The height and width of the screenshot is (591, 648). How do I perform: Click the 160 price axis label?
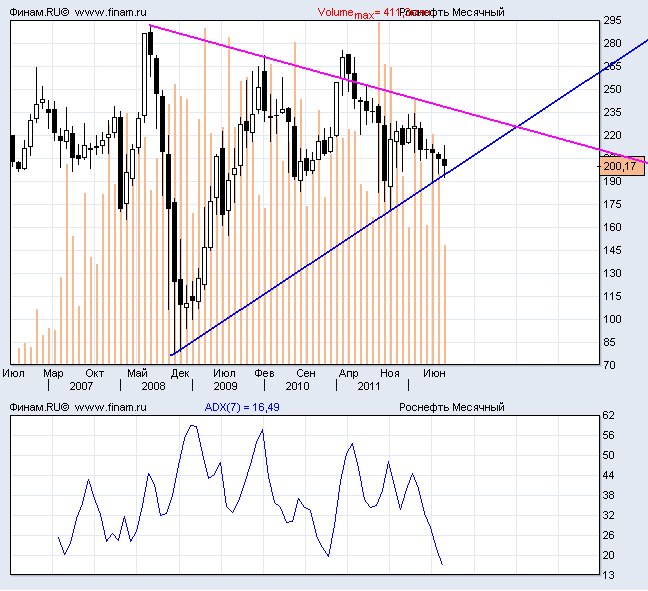pos(612,227)
